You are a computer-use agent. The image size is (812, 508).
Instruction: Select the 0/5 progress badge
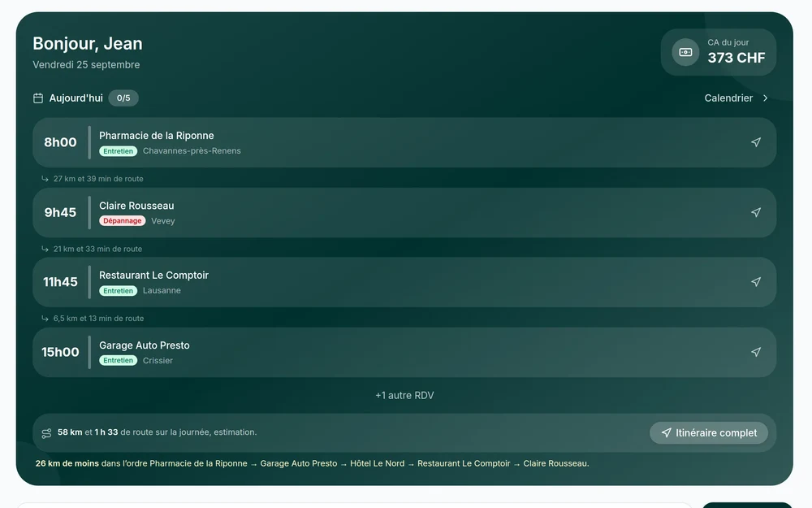123,98
